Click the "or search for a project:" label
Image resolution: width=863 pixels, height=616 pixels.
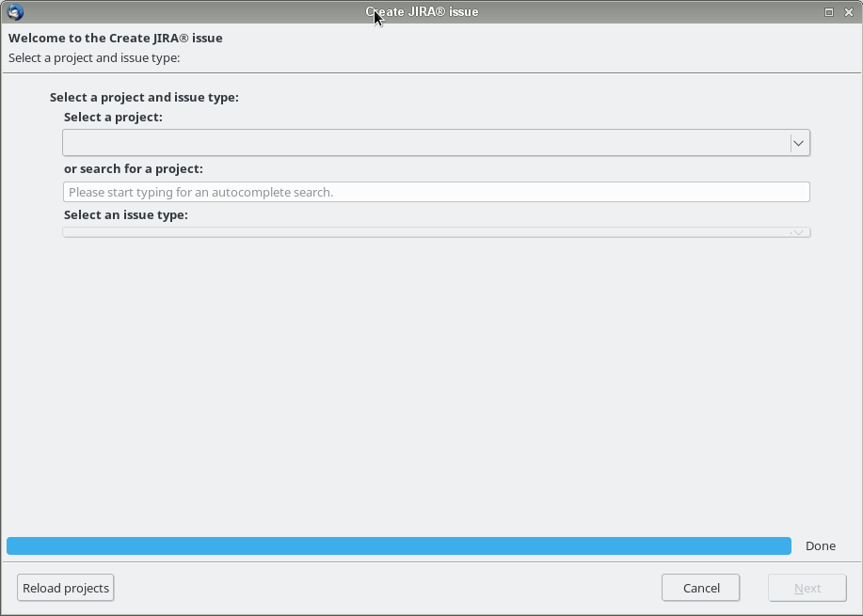134,169
